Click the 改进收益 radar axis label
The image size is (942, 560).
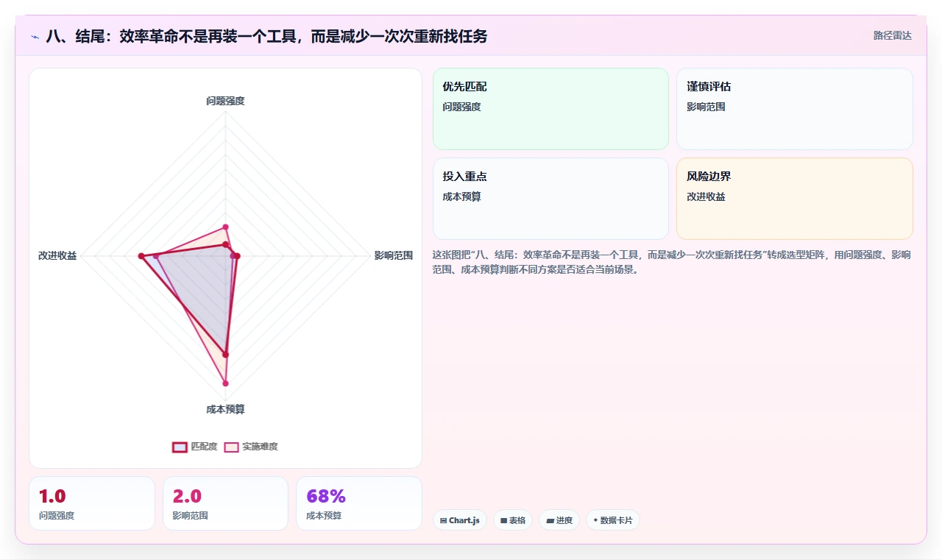pos(57,255)
